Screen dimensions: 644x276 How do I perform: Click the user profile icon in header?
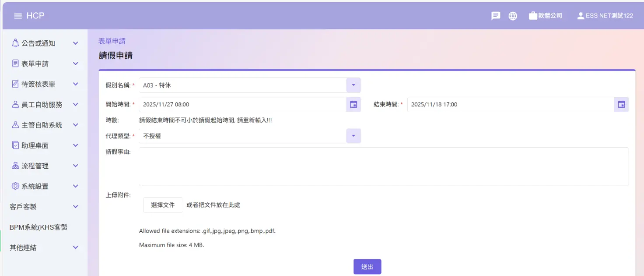click(581, 16)
